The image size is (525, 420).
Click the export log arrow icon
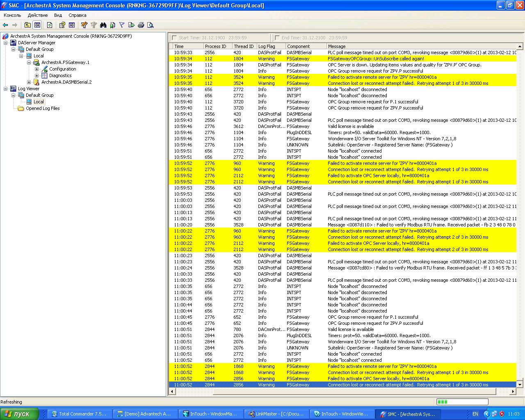click(x=131, y=25)
